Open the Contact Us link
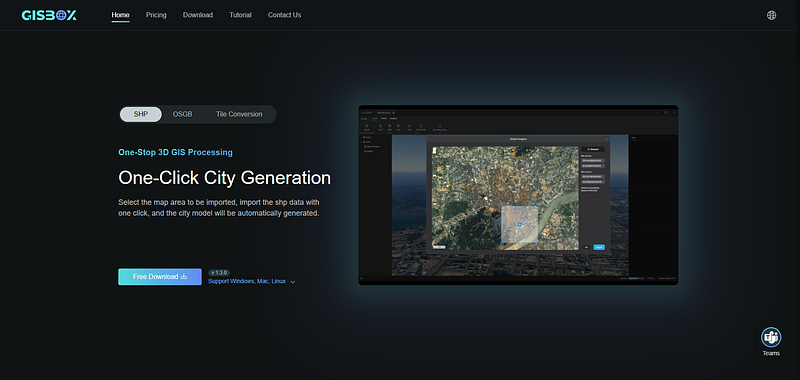This screenshot has height=380, width=800. tap(284, 15)
